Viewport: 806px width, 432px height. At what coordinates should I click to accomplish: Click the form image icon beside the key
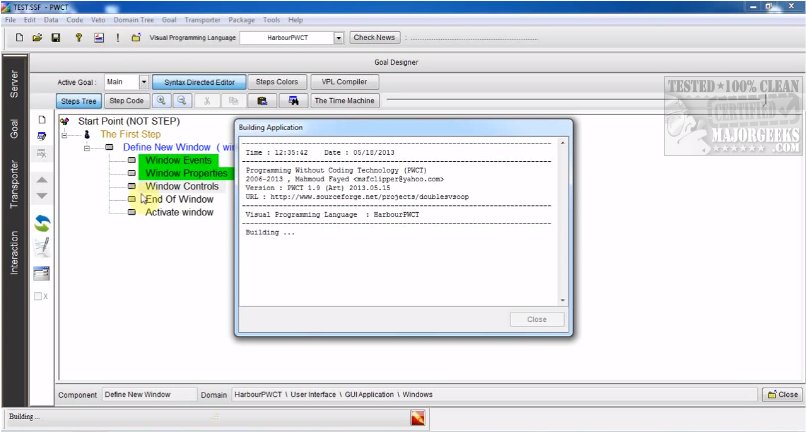pyautogui.click(x=99, y=38)
